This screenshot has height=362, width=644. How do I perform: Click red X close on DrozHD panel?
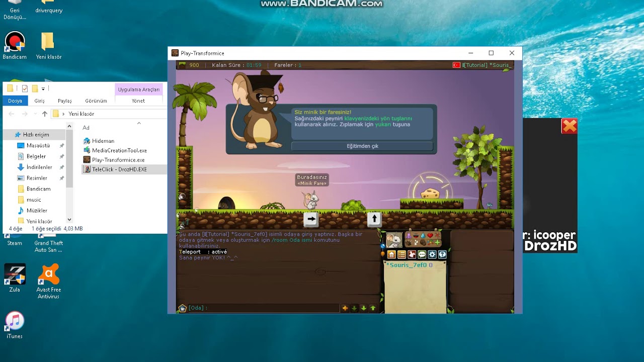click(570, 126)
